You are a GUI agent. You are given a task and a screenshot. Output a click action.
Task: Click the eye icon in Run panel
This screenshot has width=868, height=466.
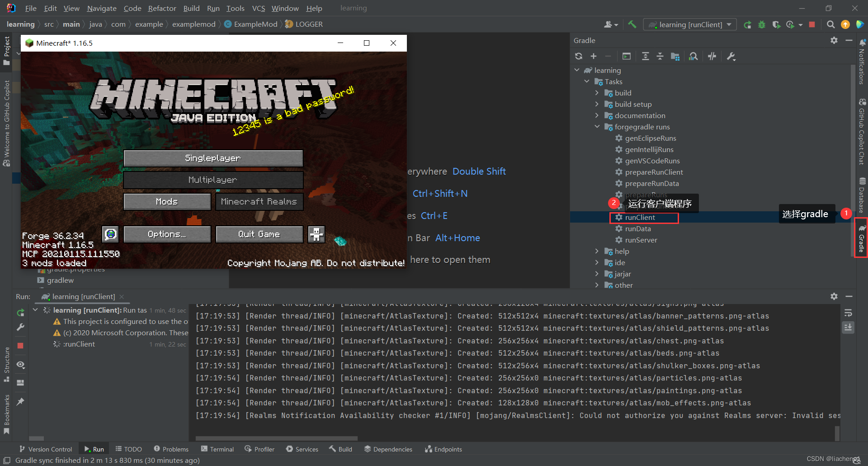pyautogui.click(x=20, y=365)
